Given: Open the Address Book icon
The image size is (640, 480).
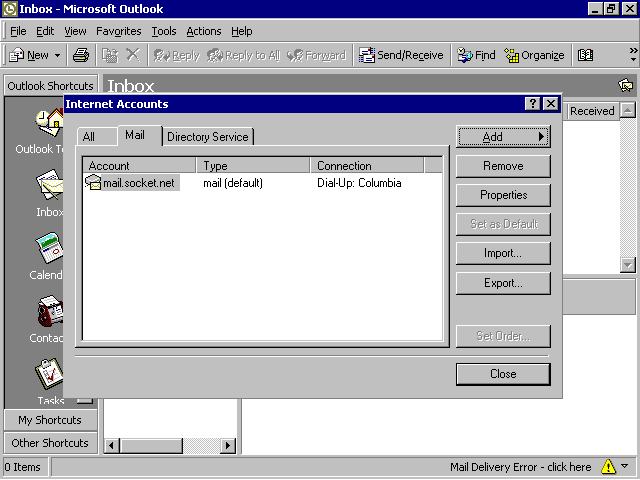Looking at the screenshot, I should (585, 55).
